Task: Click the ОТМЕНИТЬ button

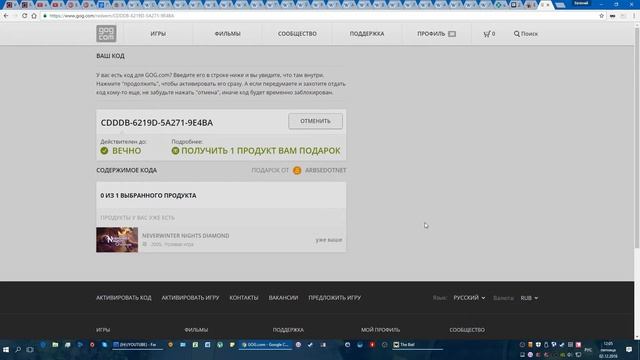Action: (x=316, y=121)
